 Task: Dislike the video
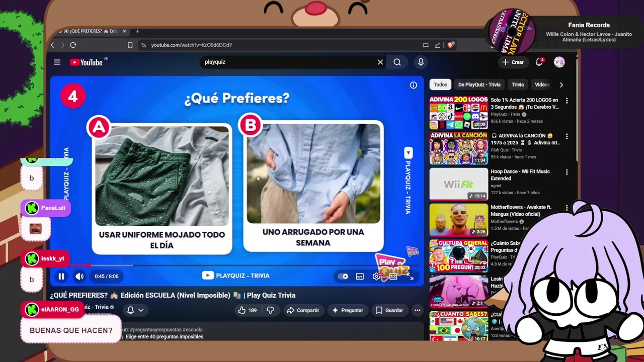[x=270, y=310]
